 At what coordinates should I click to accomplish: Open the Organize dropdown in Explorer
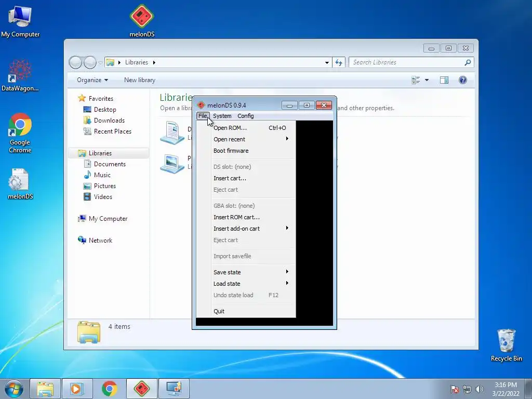coord(92,80)
